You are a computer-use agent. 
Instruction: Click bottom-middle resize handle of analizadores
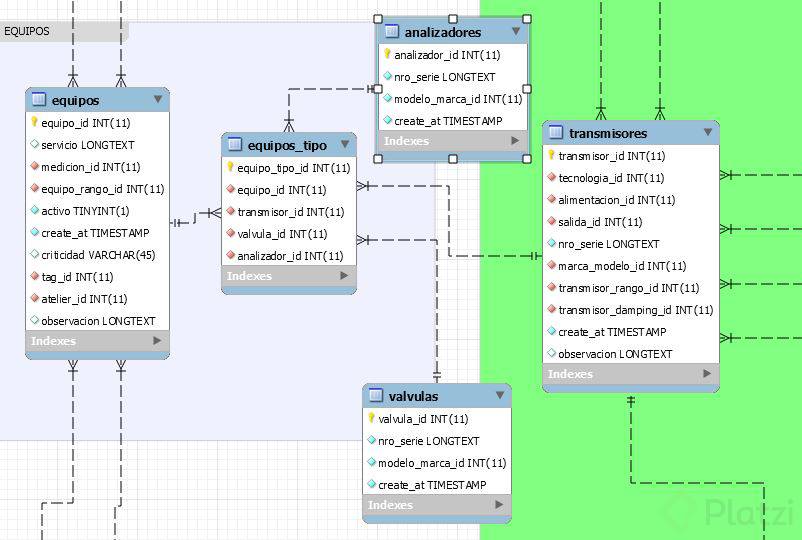click(x=453, y=159)
